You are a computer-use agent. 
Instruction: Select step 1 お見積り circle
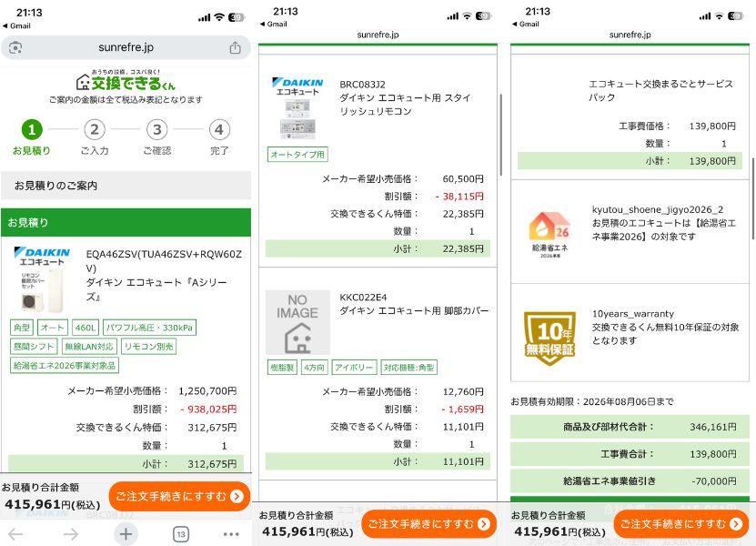(32, 129)
